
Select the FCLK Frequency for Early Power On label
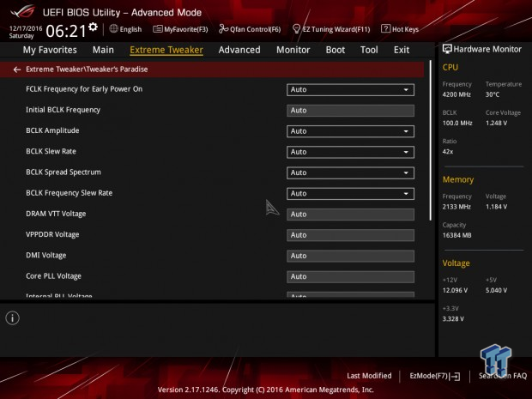point(84,89)
